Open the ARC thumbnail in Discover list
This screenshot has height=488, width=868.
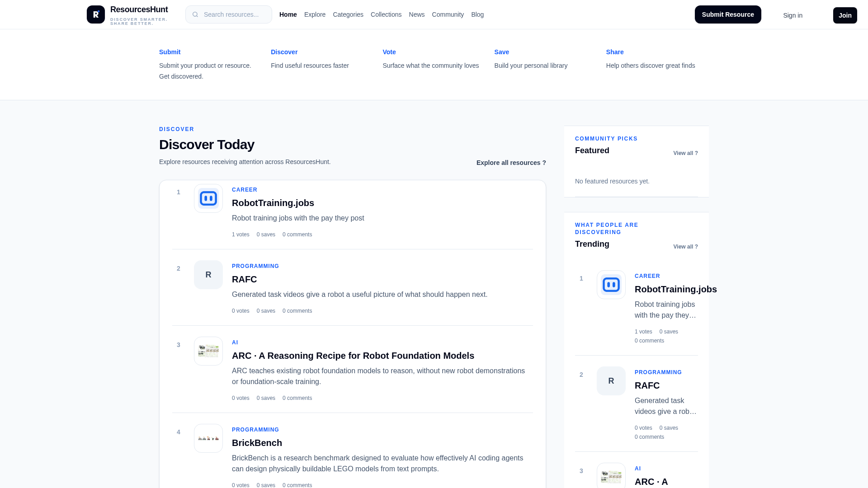pyautogui.click(x=208, y=351)
